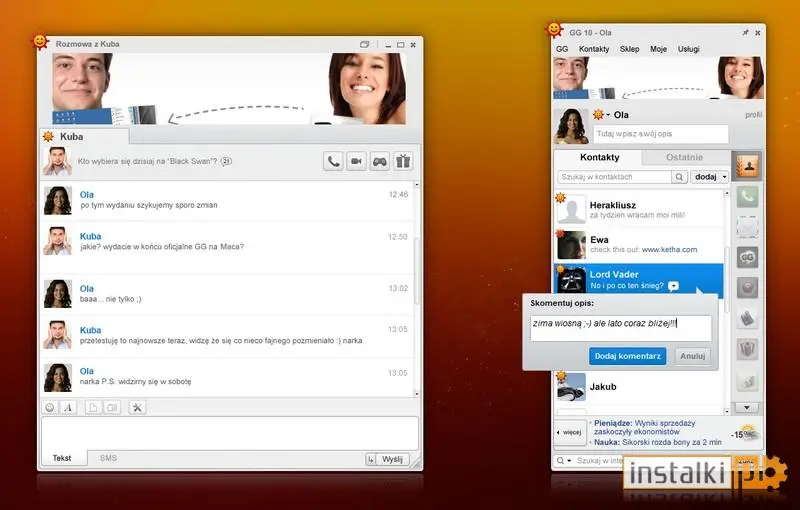
Task: Click the 'Tutaj wpisz swój opis' field
Action: coord(661,134)
